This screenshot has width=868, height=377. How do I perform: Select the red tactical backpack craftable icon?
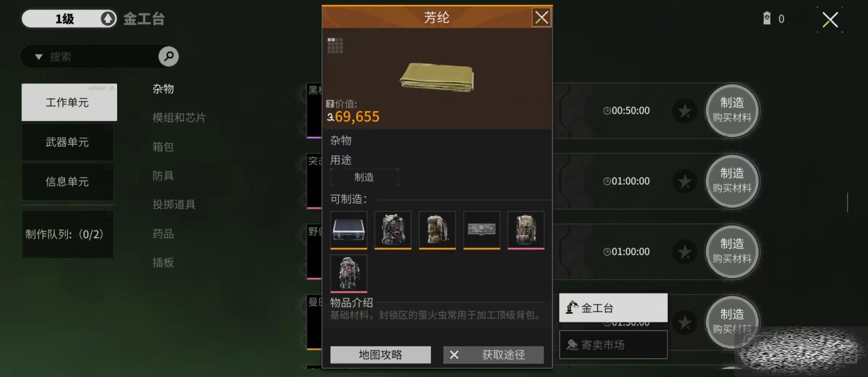pyautogui.click(x=349, y=274)
